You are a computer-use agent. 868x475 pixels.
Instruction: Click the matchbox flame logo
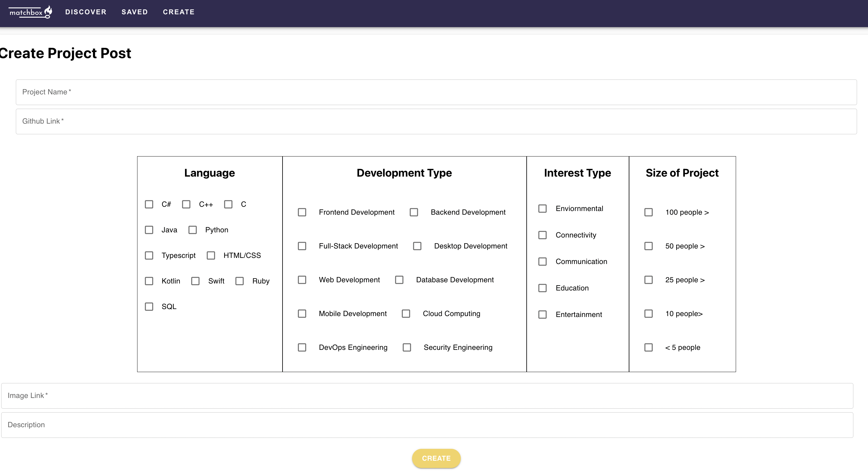tap(30, 12)
